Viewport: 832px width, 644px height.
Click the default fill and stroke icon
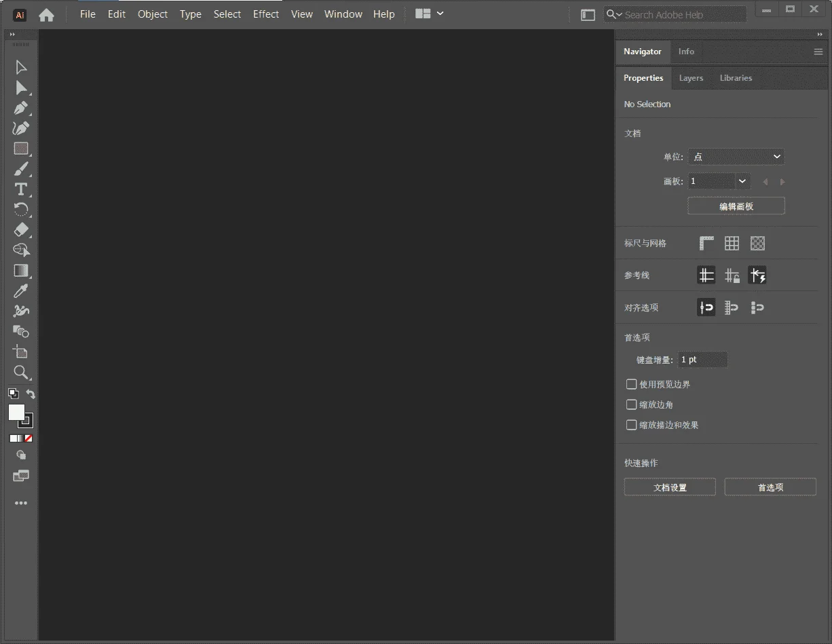click(x=13, y=393)
